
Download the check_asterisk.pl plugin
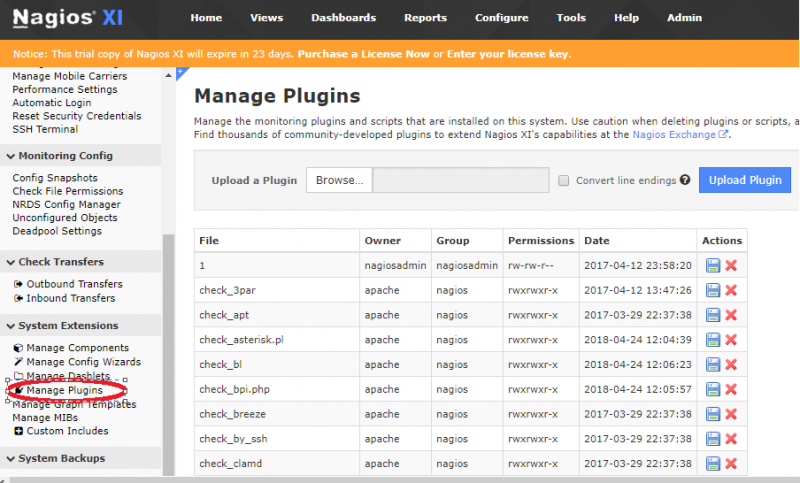[x=713, y=340]
